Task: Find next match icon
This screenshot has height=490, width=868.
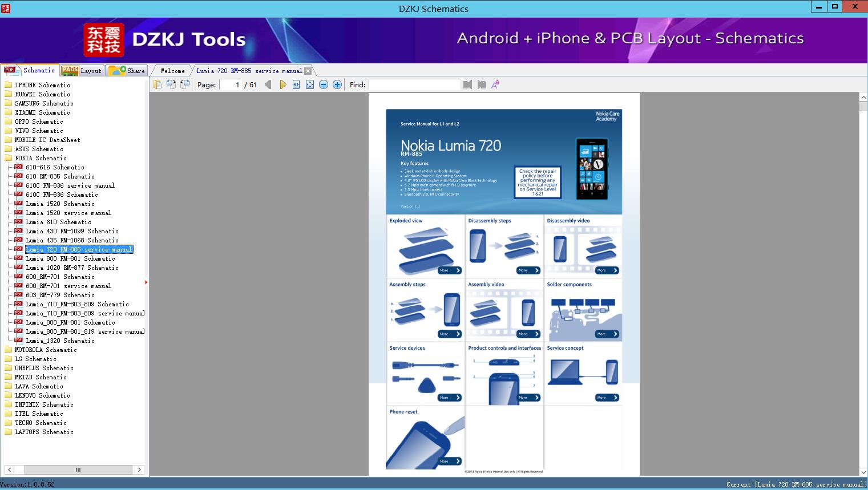Action: pyautogui.click(x=482, y=84)
